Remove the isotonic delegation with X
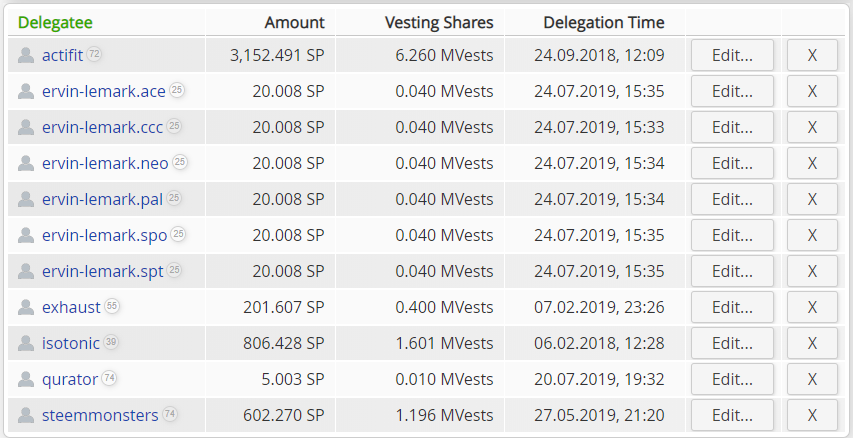853x438 pixels. (812, 343)
